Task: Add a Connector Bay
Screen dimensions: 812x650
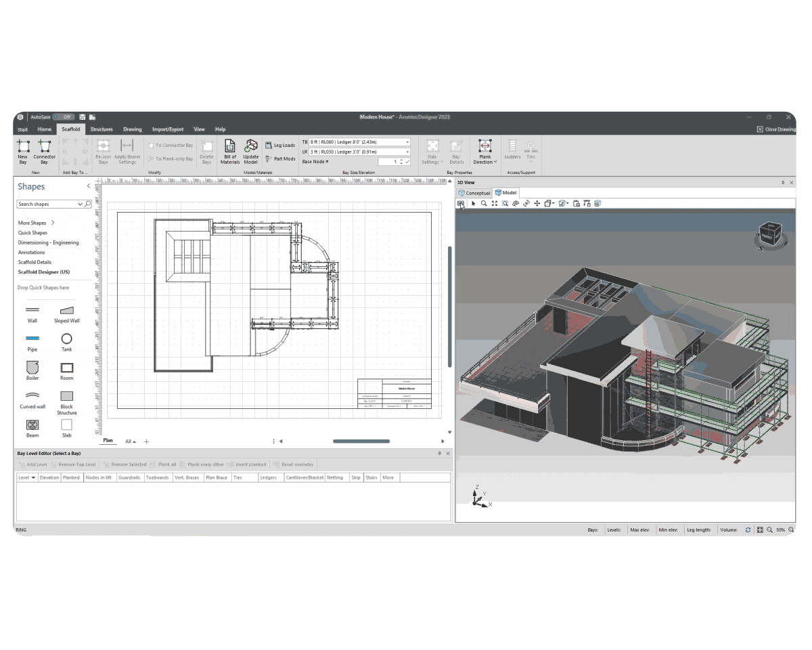Action: pyautogui.click(x=44, y=147)
